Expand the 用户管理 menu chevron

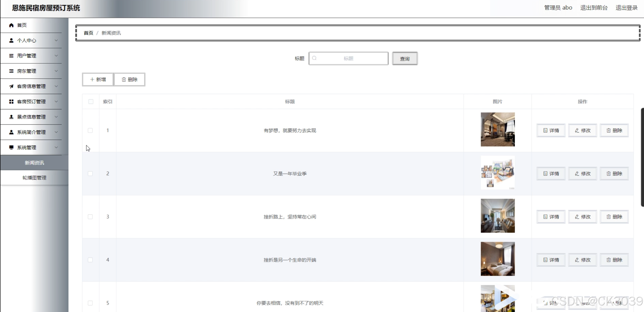coord(56,56)
